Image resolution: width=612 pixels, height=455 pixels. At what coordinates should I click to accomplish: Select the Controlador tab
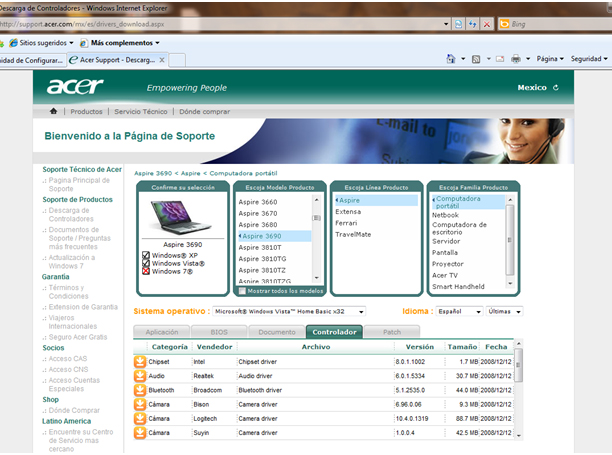pos(334,332)
